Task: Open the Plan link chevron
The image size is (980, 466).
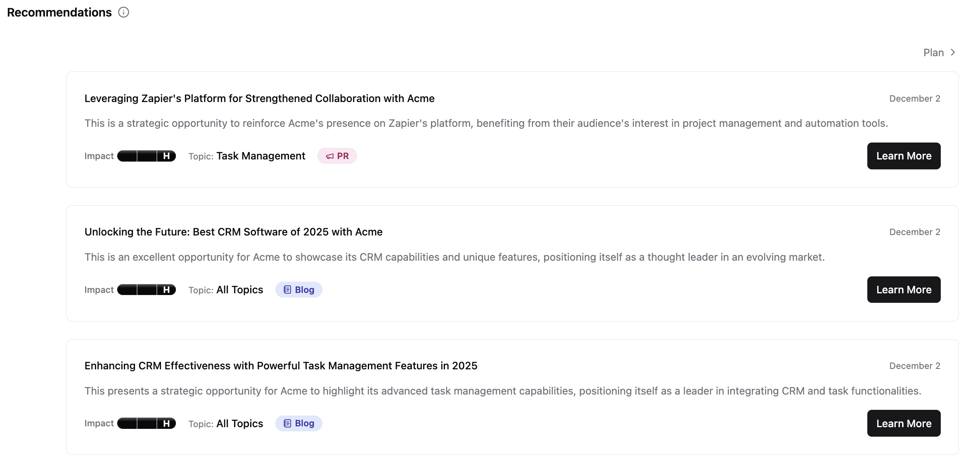Action: 953,52
